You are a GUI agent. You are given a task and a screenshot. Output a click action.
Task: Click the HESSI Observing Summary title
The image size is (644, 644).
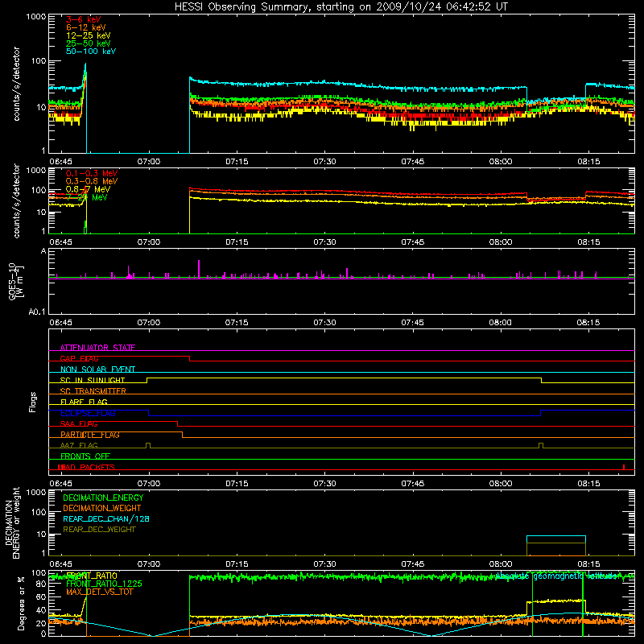point(341,6)
